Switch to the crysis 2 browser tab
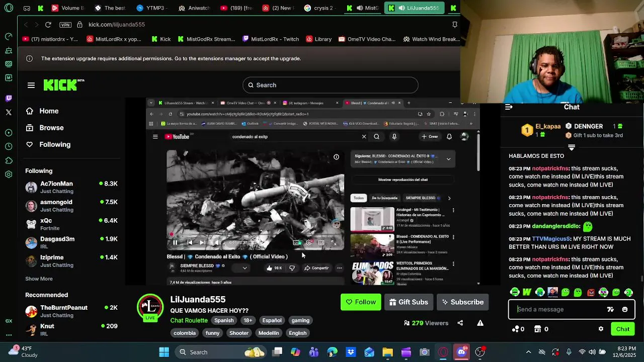 319,8
